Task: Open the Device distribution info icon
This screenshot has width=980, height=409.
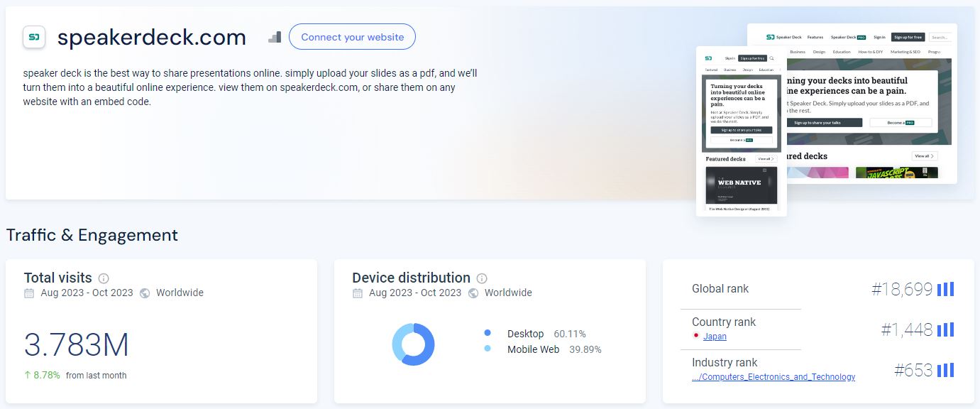Action: click(482, 278)
